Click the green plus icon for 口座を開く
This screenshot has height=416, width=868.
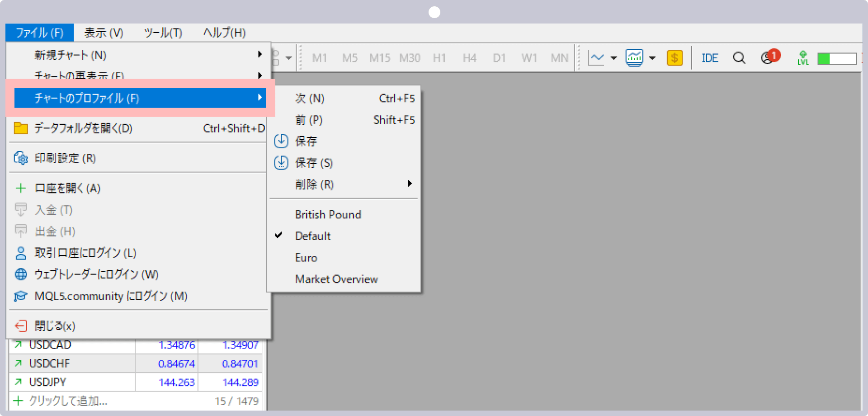tap(21, 188)
